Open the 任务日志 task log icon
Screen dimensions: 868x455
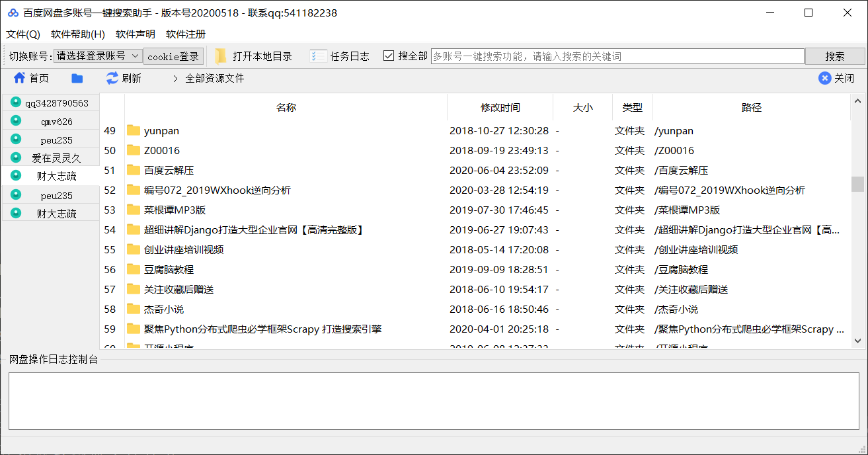tap(317, 56)
